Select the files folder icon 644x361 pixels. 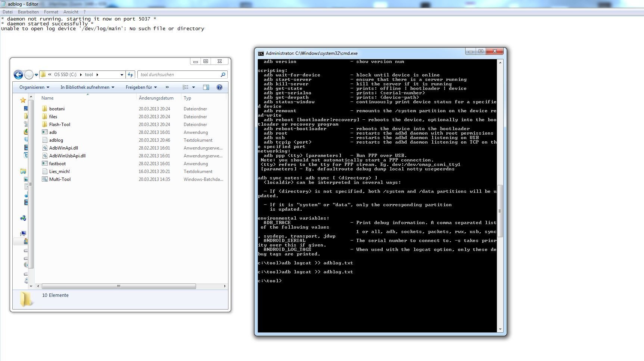[44, 116]
